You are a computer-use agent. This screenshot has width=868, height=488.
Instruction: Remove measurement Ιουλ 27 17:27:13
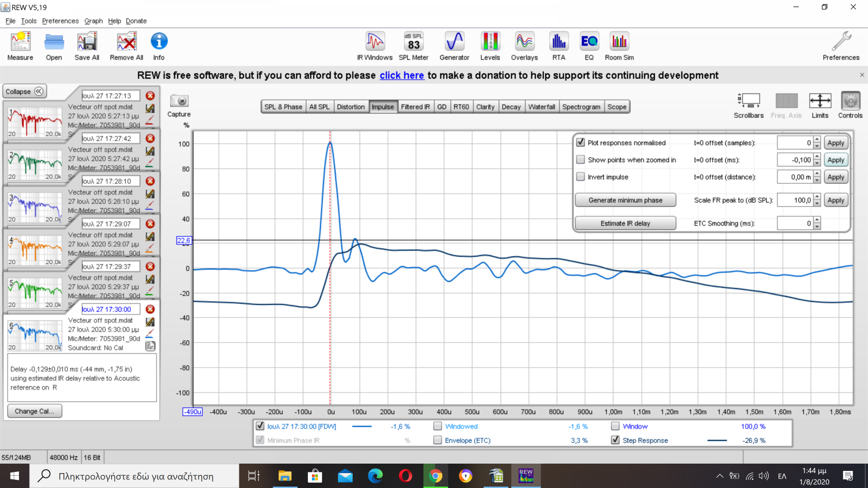[x=151, y=96]
